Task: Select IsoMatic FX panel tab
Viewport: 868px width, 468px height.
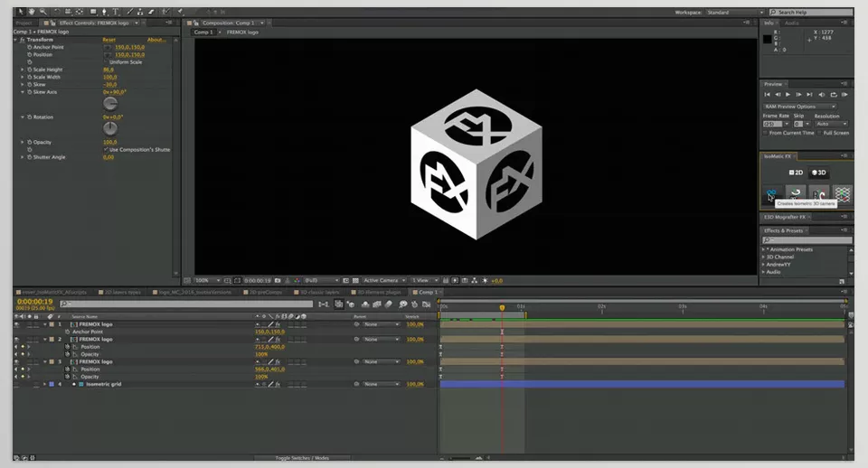Action: [778, 156]
